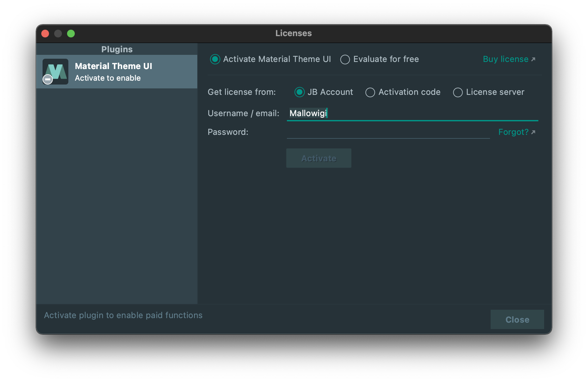Click the Plugins list header
The width and height of the screenshot is (588, 382).
117,49
